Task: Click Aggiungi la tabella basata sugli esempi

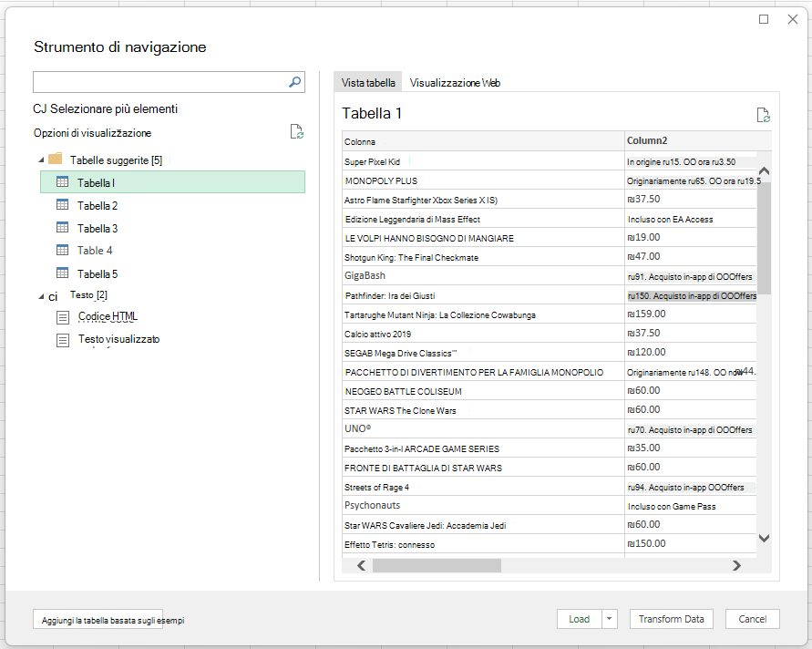Action: tap(98, 620)
